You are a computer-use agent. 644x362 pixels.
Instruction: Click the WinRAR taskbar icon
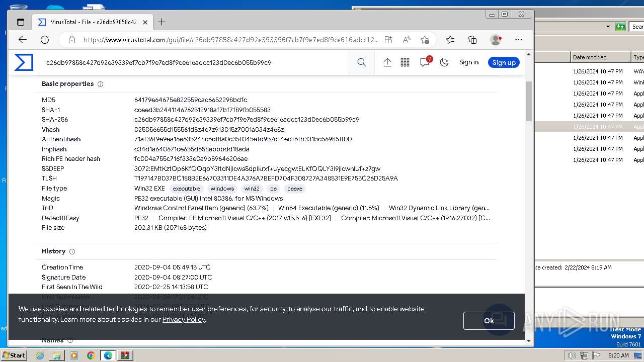(125, 355)
